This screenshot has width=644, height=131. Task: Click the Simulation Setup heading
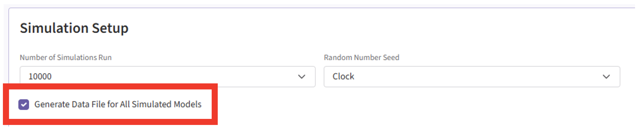coord(74,28)
